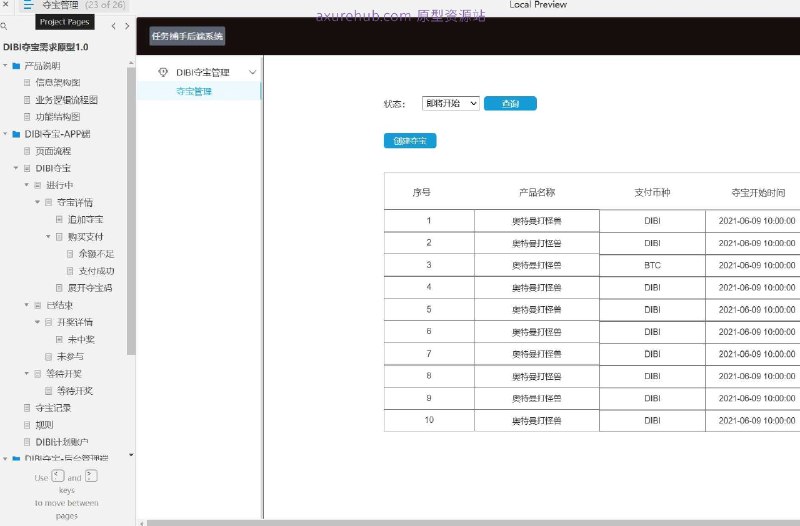Viewport: 800px width, 526px height.
Task: Open the 展开夺宝码 page
Action: coord(90,288)
